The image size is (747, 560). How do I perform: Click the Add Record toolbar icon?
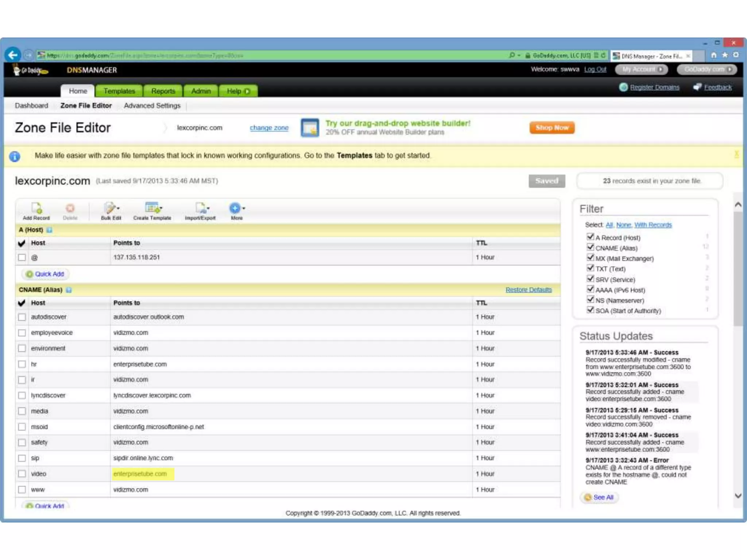coord(36,209)
